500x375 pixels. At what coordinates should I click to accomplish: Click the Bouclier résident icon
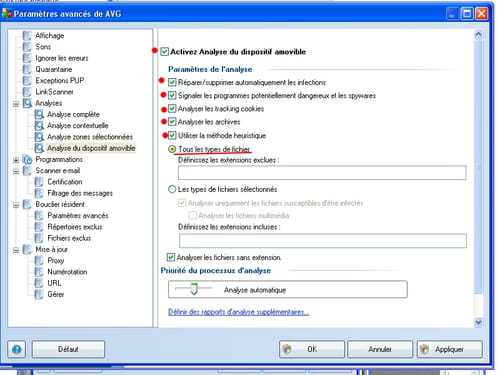[x=27, y=204]
